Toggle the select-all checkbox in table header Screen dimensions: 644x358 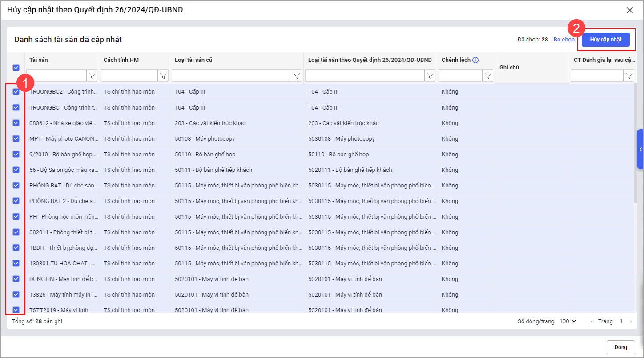pyautogui.click(x=16, y=68)
